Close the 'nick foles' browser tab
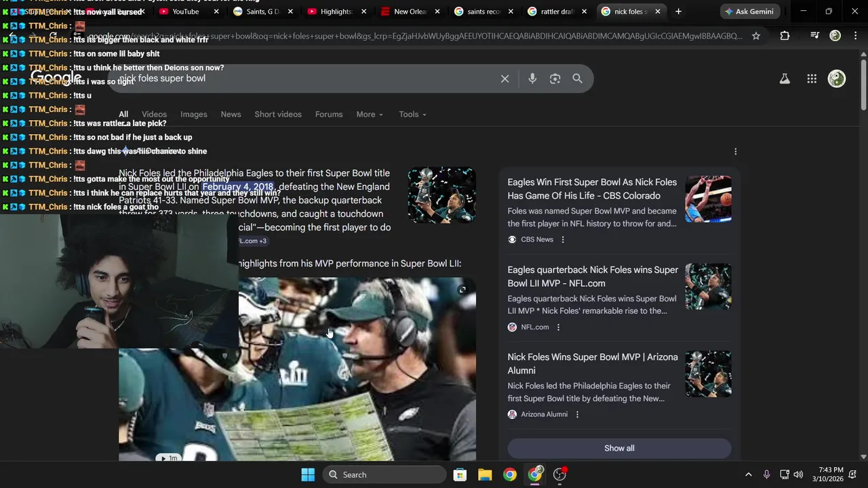Screen dimensions: 868x488 (x=657, y=12)
